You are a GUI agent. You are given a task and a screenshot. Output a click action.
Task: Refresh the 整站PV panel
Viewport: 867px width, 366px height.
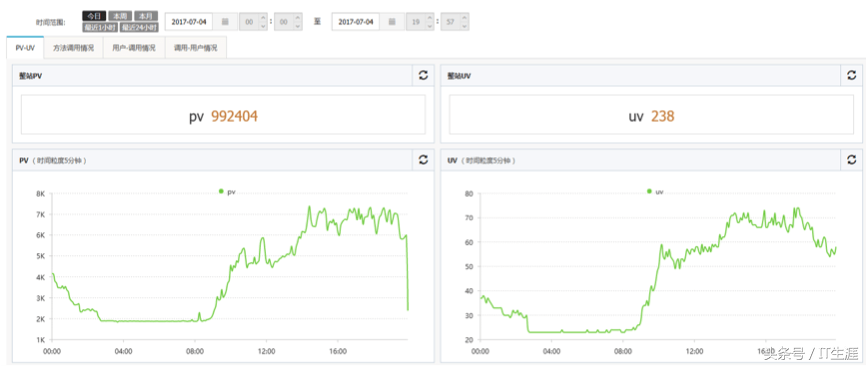(423, 76)
